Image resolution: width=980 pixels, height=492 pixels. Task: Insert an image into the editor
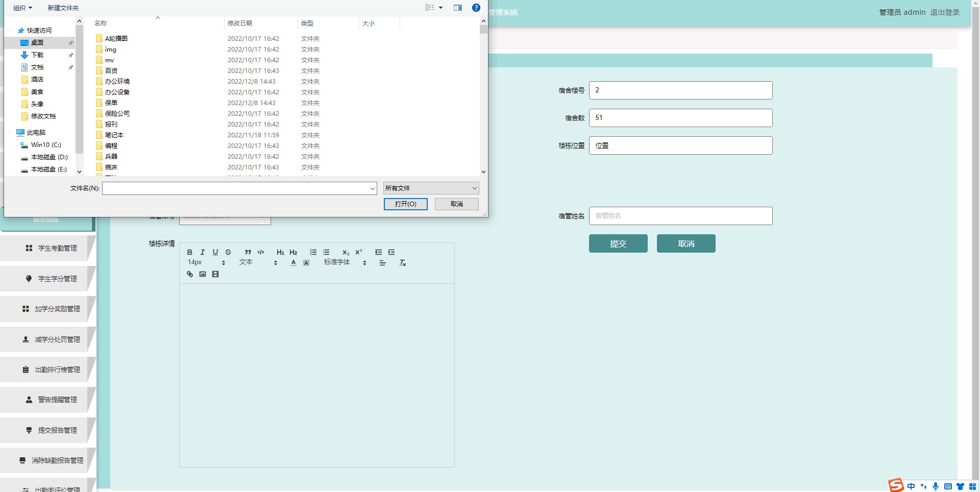[203, 274]
